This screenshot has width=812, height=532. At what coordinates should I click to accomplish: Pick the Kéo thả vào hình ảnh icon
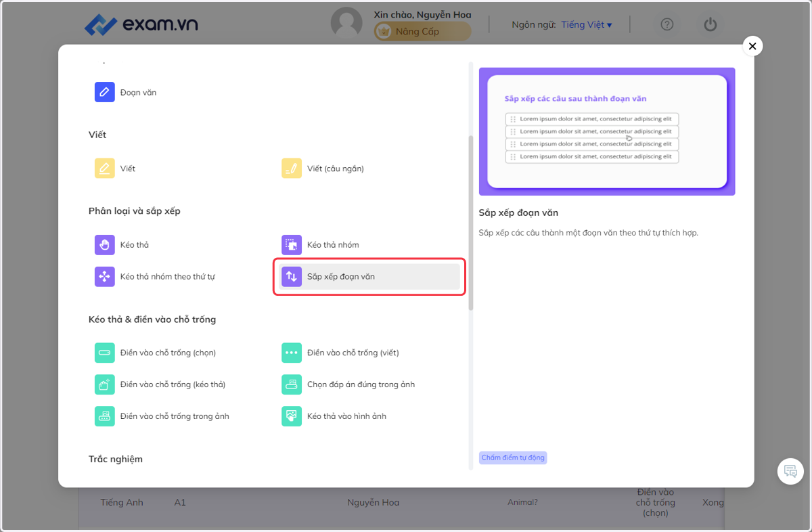tap(292, 416)
